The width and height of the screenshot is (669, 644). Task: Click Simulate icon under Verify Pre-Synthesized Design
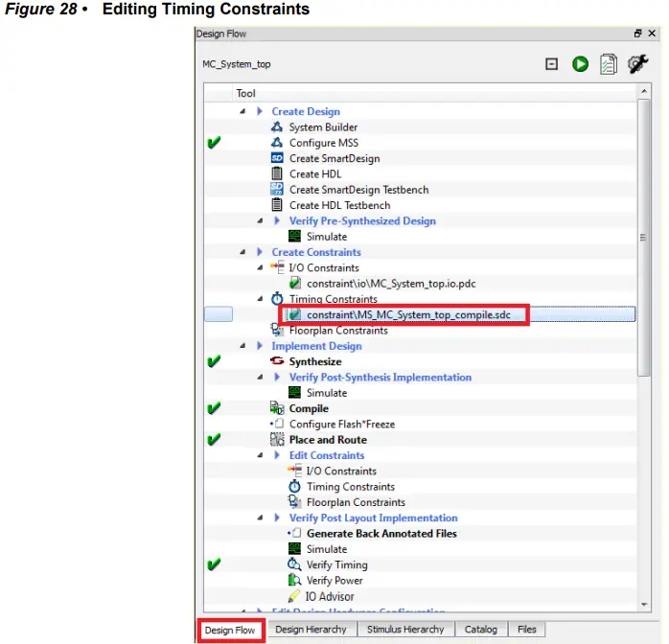[x=294, y=237]
